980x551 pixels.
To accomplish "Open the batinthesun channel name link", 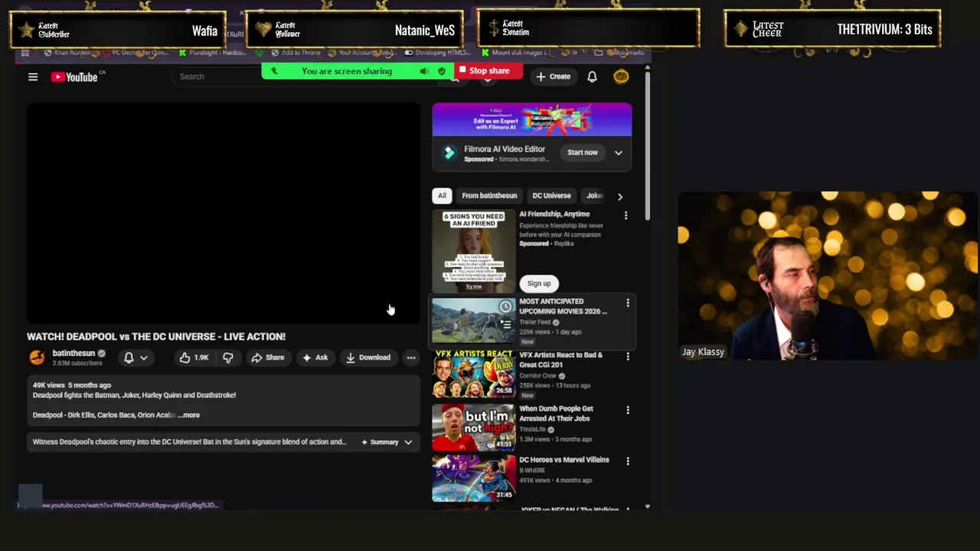I will click(73, 354).
